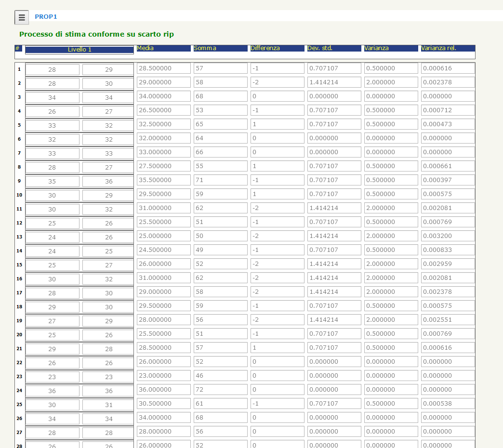Select the Somma field in row 24
This screenshot has width=503, height=448.
click(x=220, y=390)
